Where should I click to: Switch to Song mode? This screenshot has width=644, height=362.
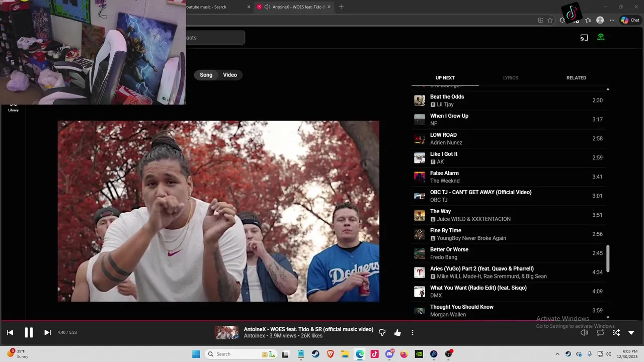(x=206, y=75)
